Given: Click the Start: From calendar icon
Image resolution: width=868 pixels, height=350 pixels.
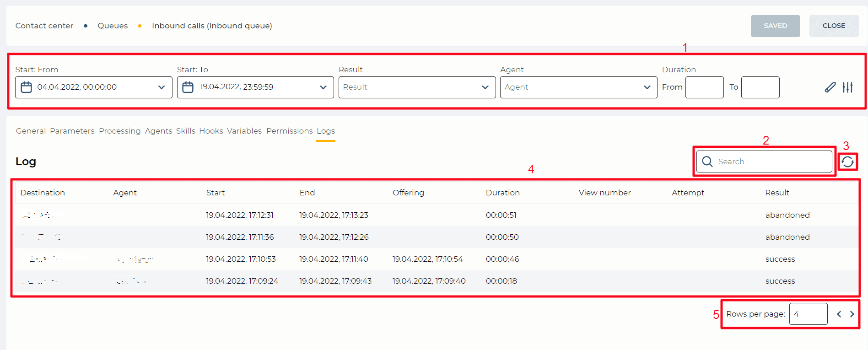Looking at the screenshot, I should pos(27,87).
